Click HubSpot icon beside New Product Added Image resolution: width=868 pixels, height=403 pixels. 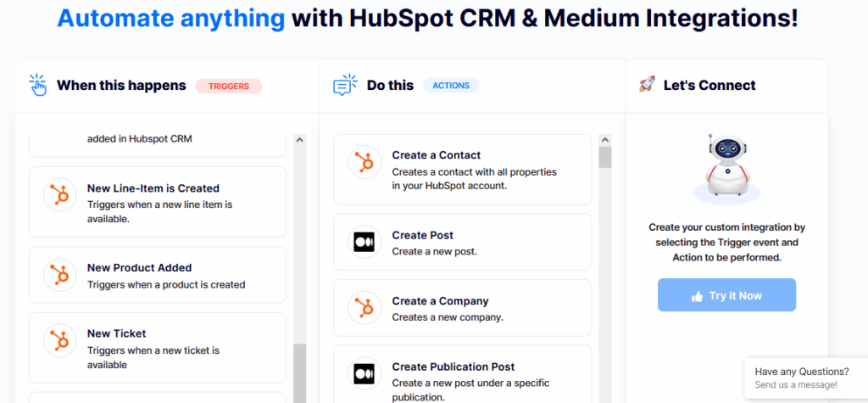[x=59, y=275]
